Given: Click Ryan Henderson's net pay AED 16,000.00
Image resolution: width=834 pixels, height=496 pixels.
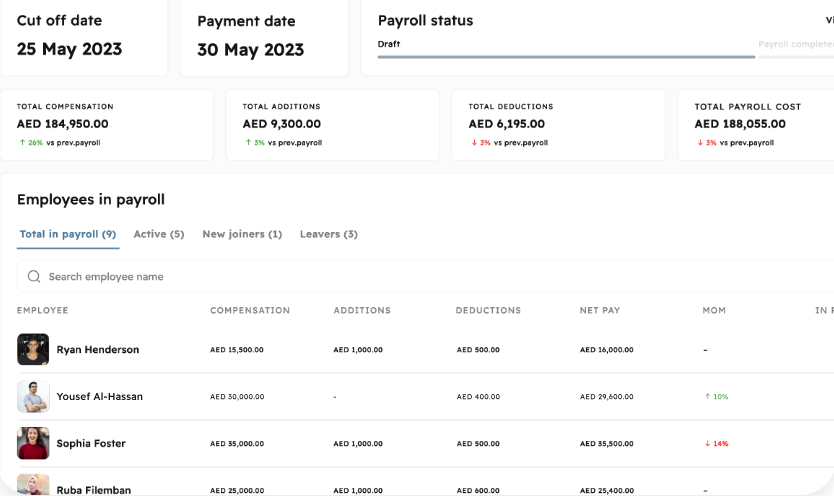Looking at the screenshot, I should (607, 350).
